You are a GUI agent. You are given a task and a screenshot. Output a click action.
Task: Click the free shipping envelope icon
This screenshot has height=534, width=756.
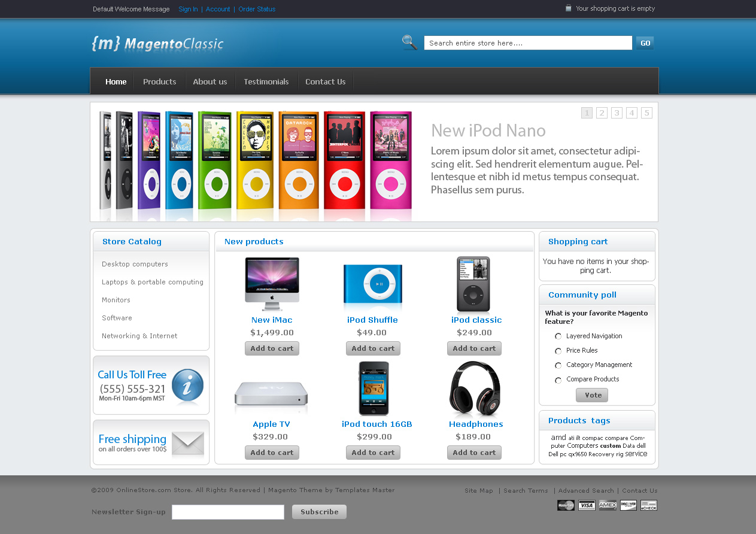188,444
